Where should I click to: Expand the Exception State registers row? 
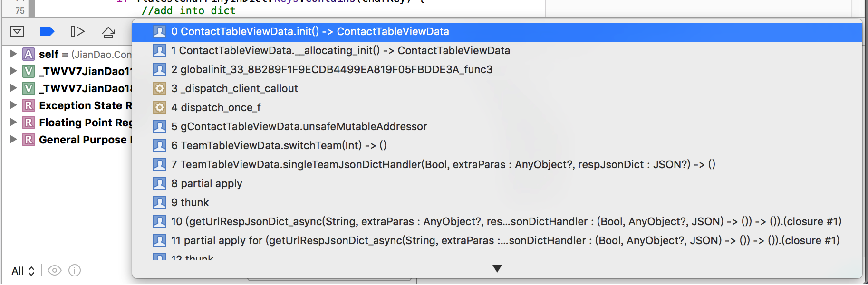(x=13, y=105)
